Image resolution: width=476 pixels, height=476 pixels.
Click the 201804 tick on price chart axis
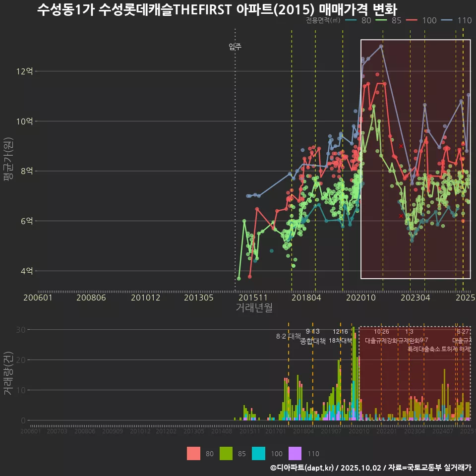click(x=306, y=297)
